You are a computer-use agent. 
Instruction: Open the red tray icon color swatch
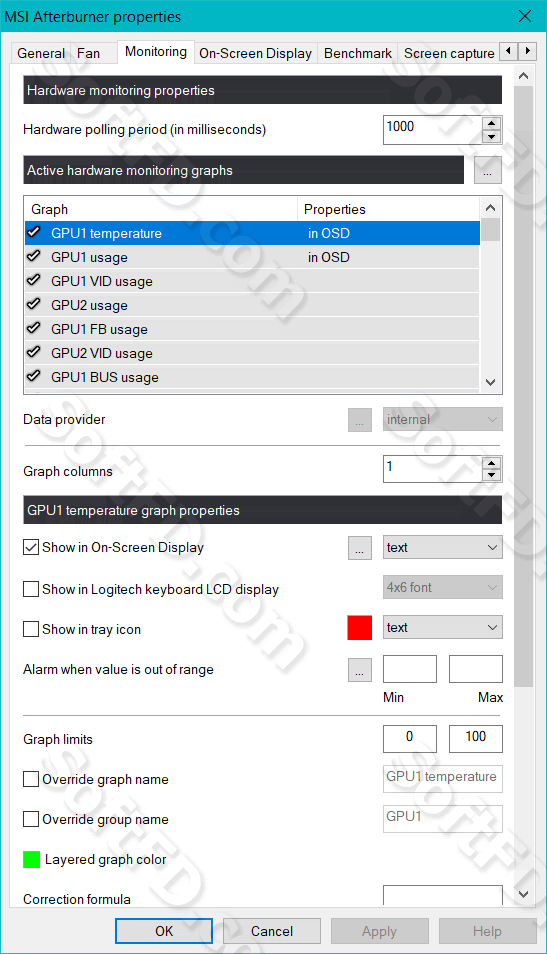[360, 628]
